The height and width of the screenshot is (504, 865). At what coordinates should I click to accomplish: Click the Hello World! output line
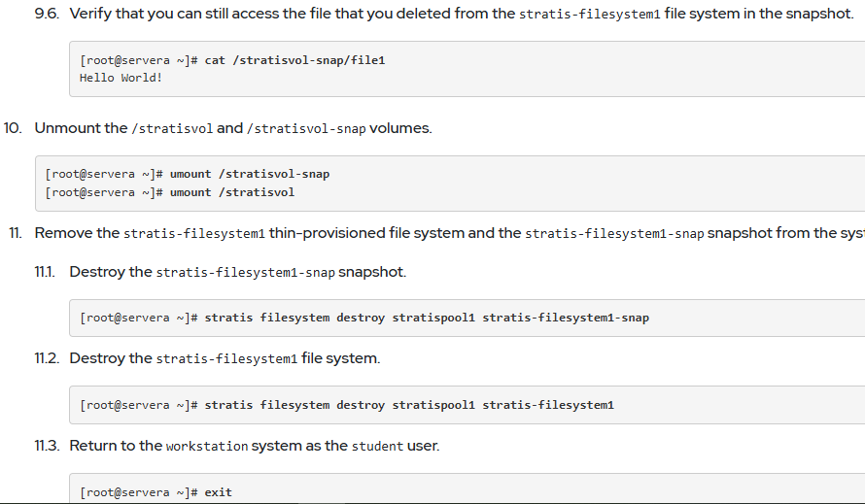(x=121, y=78)
